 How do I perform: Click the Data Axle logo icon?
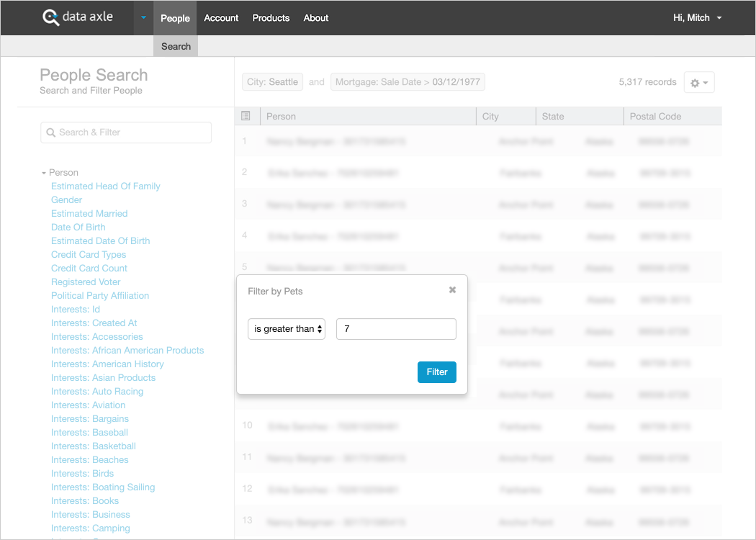click(50, 18)
